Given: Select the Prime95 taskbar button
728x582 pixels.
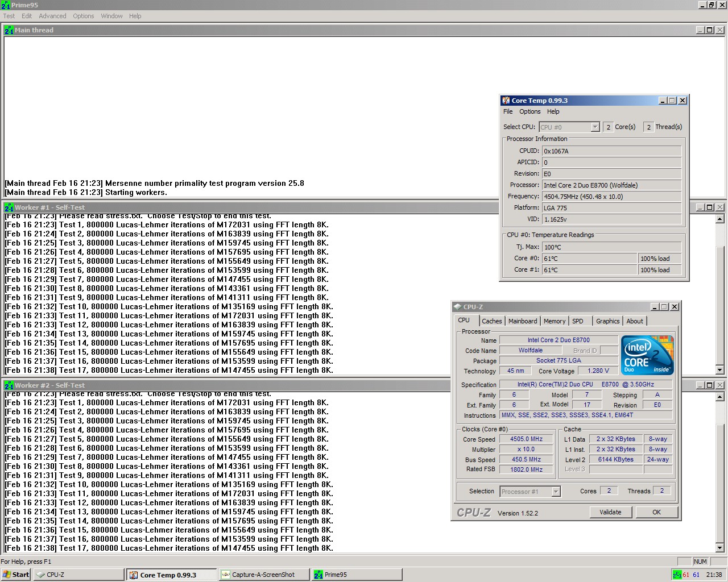Looking at the screenshot, I should [357, 575].
